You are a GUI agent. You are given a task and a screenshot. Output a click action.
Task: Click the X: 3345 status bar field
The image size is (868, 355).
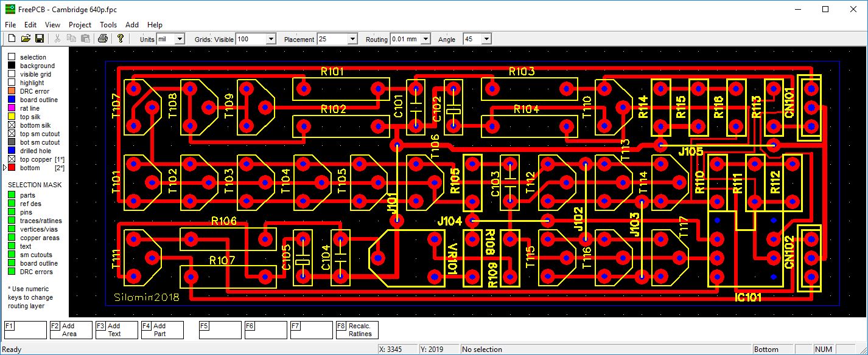(x=397, y=350)
